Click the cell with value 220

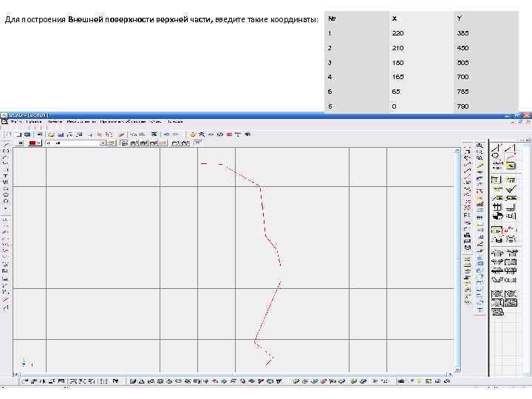pos(398,33)
